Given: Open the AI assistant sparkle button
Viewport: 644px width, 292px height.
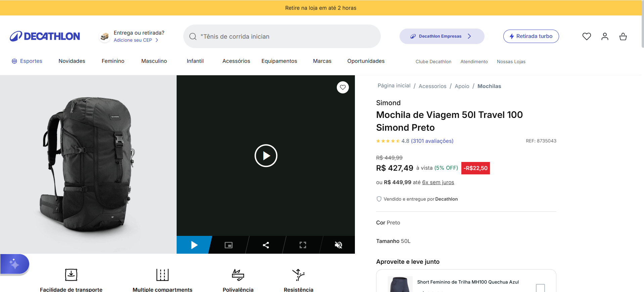Looking at the screenshot, I should (x=14, y=264).
